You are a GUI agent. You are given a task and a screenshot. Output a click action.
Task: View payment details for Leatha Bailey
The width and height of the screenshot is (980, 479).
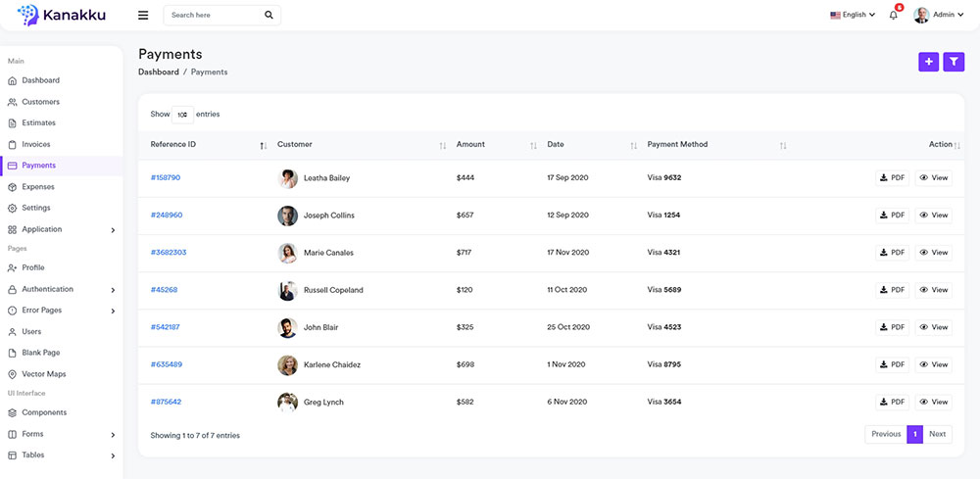[933, 178]
